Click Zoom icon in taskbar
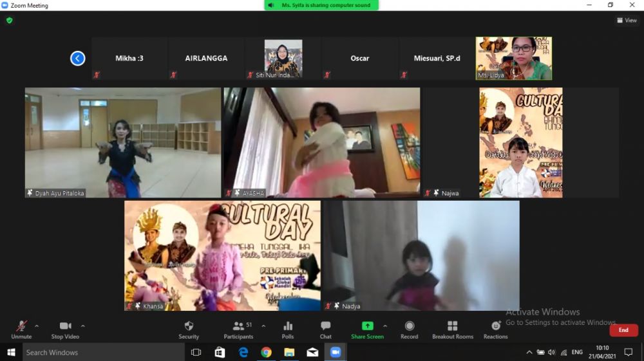 (336, 353)
